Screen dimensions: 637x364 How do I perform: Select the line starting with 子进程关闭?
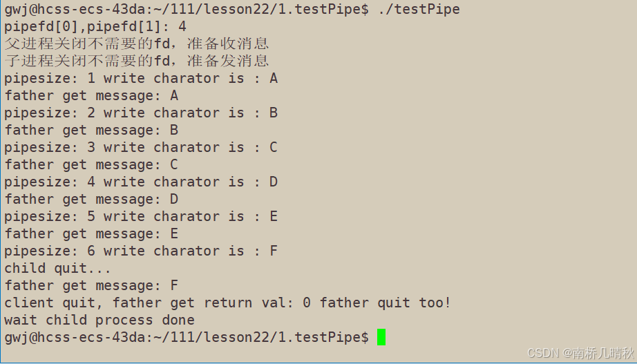(137, 61)
